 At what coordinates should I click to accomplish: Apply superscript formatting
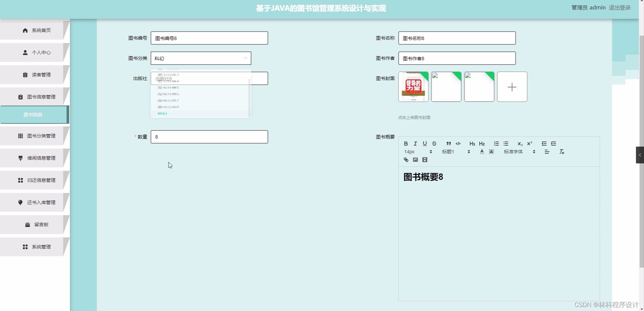[530, 144]
